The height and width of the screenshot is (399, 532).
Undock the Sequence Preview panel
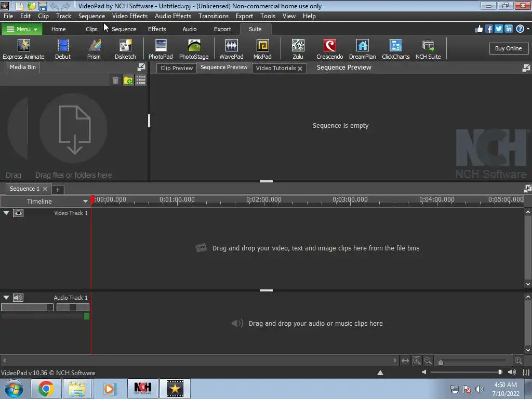coord(526,68)
